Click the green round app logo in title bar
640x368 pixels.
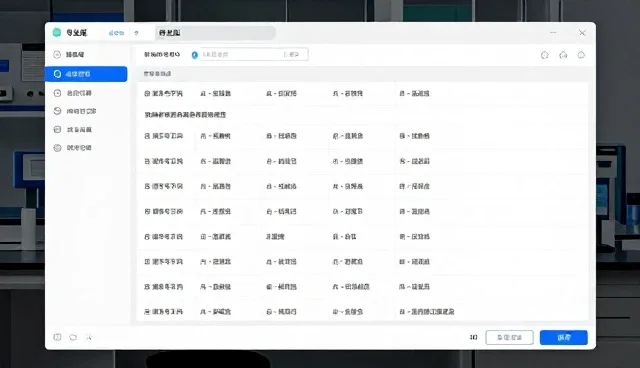pyautogui.click(x=57, y=33)
